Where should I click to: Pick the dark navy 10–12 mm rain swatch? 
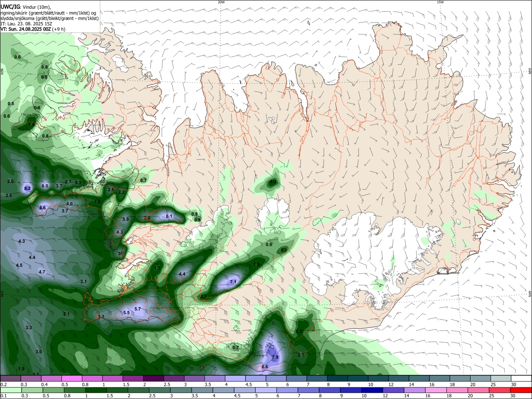[x=371, y=390]
